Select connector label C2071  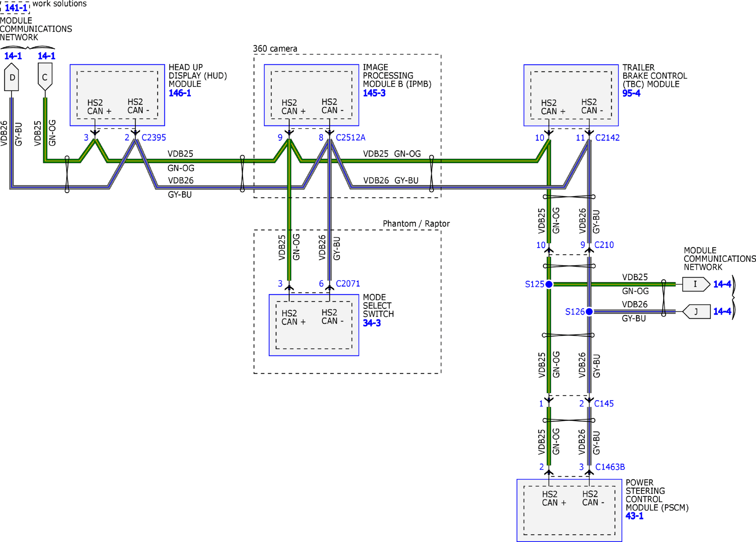[348, 284]
